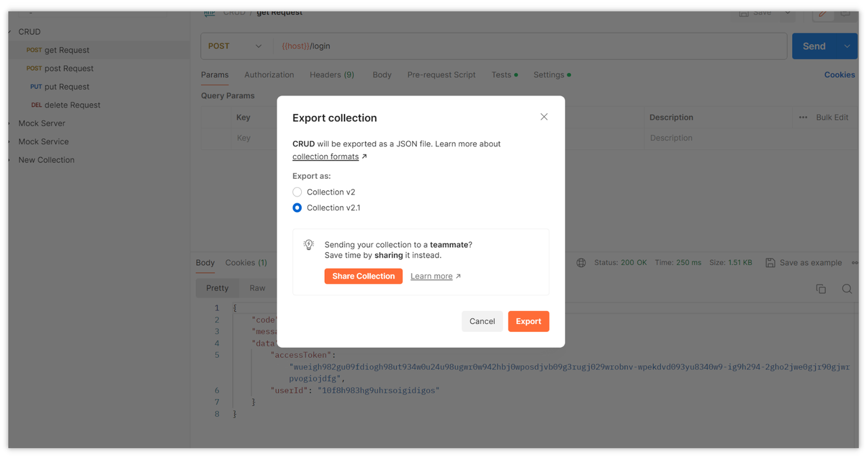Click the comment icon beside pencil
The width and height of the screenshot is (868, 456).
(845, 13)
